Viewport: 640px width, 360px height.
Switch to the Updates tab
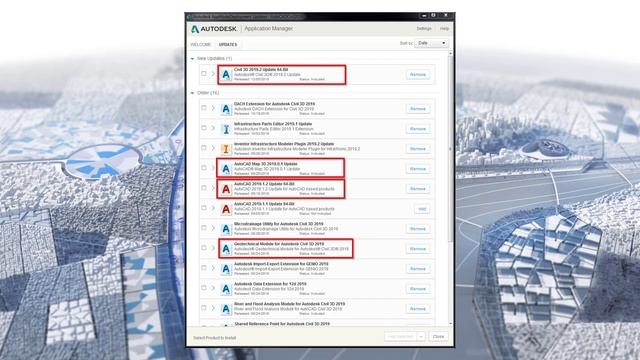[228, 44]
